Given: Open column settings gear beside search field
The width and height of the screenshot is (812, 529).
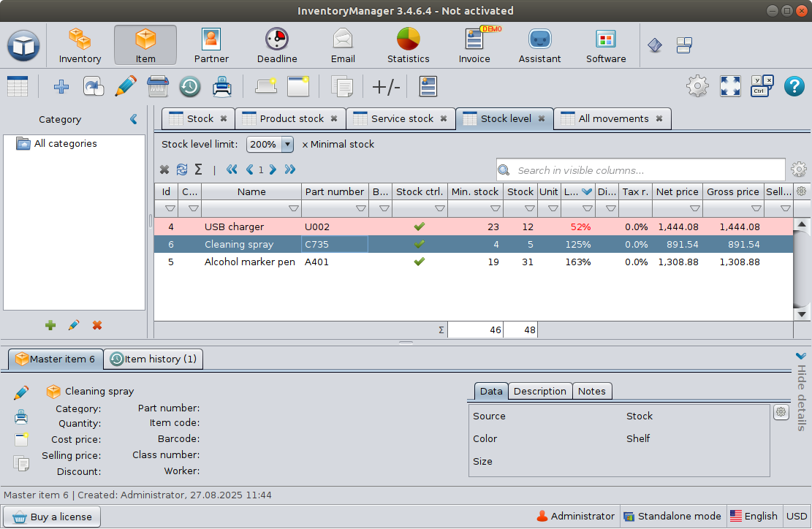Looking at the screenshot, I should tap(799, 170).
